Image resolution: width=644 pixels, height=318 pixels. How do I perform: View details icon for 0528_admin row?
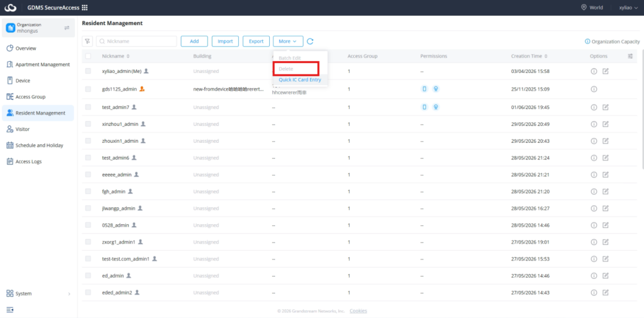[594, 225]
